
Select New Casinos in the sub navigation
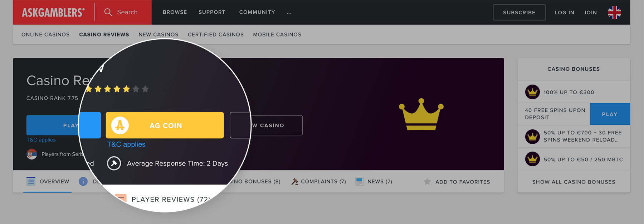coord(158,34)
